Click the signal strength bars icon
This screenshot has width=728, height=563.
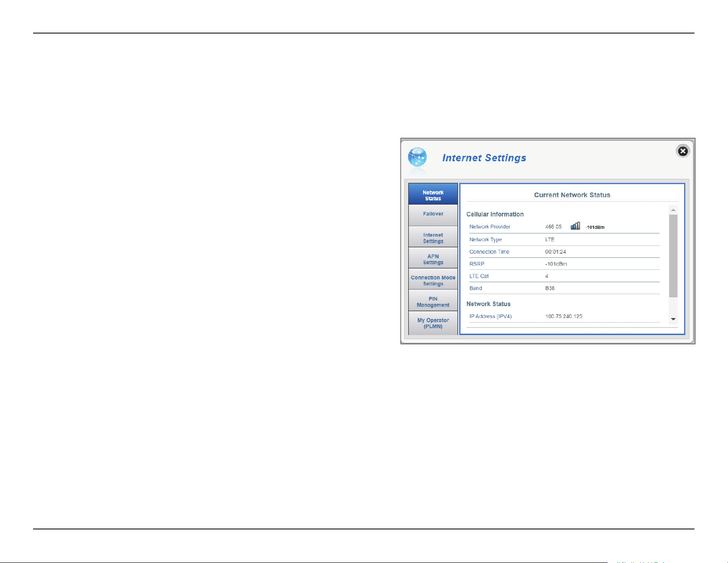575,226
